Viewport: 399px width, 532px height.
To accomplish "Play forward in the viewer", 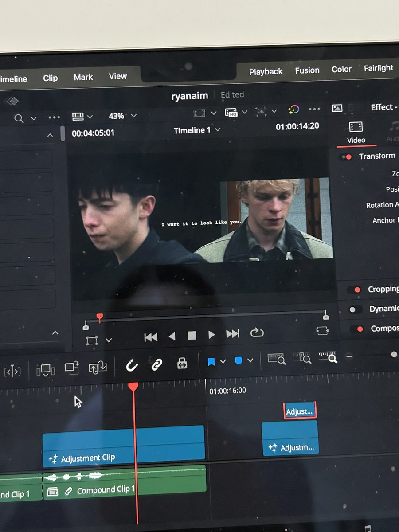I will tap(211, 335).
